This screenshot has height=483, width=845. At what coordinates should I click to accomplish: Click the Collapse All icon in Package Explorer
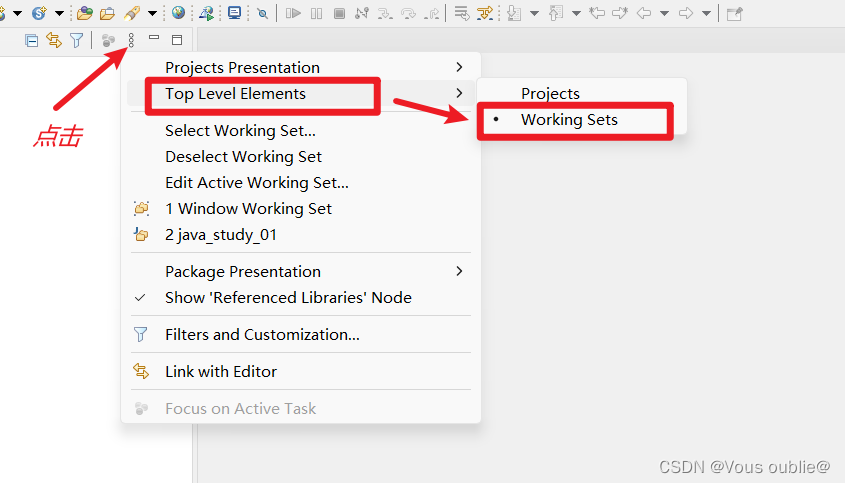click(31, 40)
